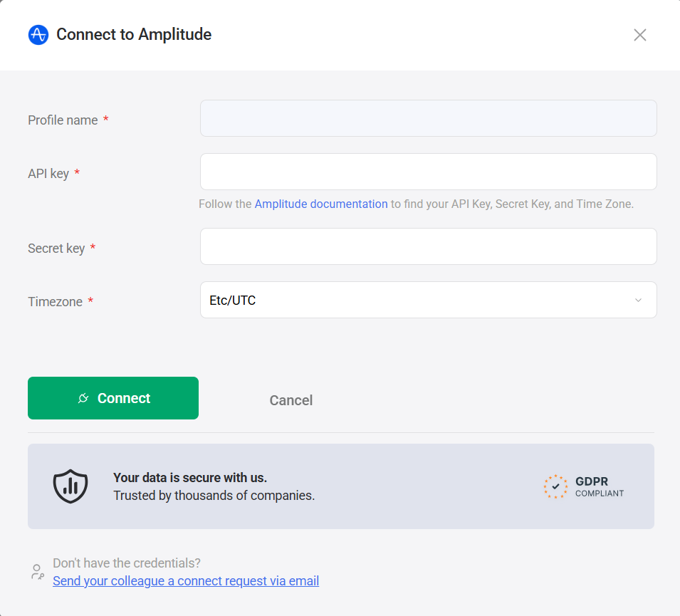The height and width of the screenshot is (616, 680).
Task: Click the 'Timezone' label
Action: coord(55,301)
